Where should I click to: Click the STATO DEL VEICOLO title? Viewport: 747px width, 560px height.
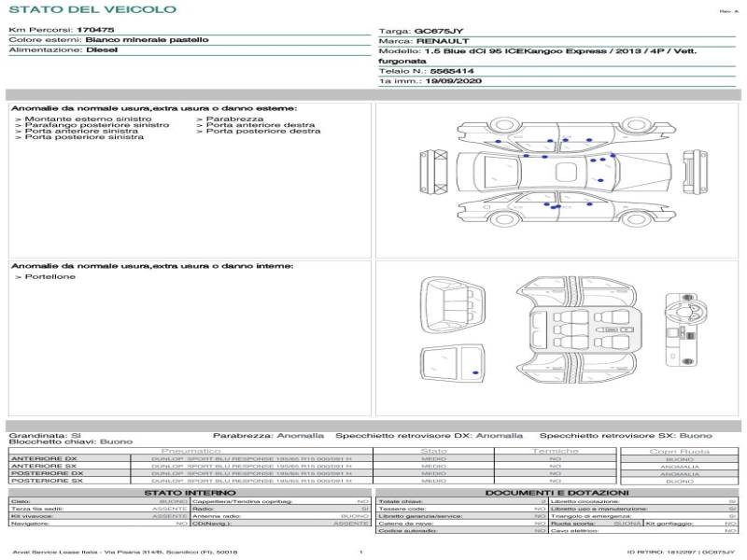[x=92, y=9]
